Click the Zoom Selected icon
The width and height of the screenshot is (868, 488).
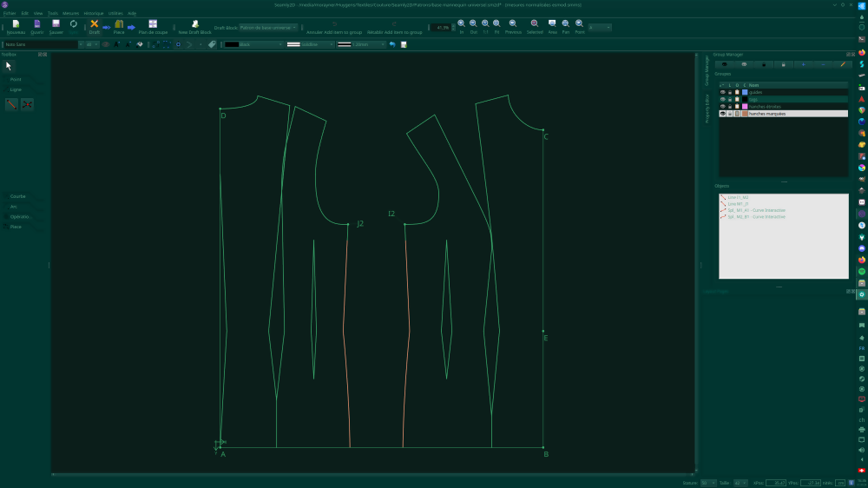click(534, 23)
